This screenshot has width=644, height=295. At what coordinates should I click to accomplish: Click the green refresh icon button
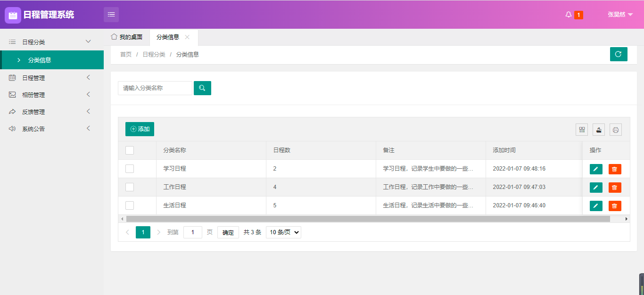click(618, 54)
